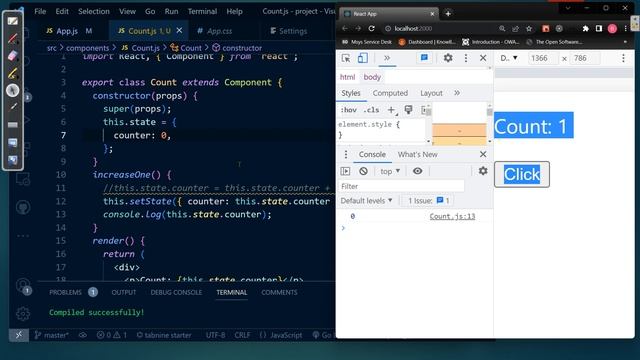
Task: Open the Default levels dropdown
Action: pyautogui.click(x=366, y=201)
